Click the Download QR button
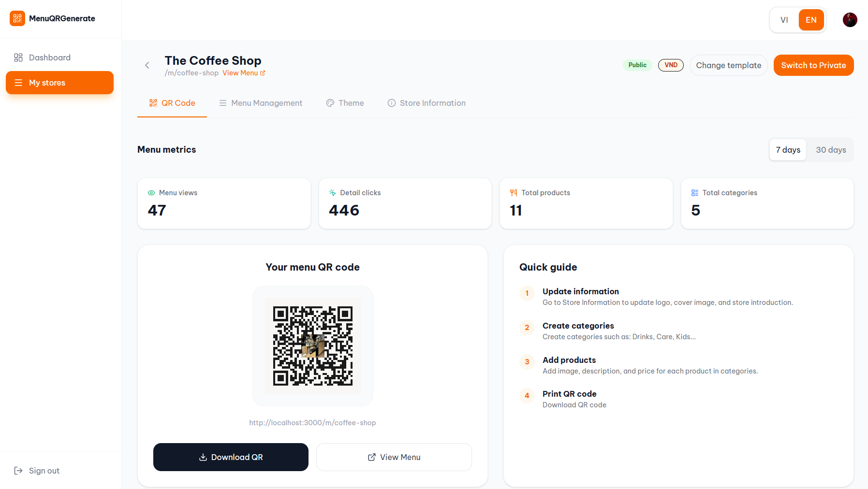Screen dimensions: 868x489 (231, 457)
